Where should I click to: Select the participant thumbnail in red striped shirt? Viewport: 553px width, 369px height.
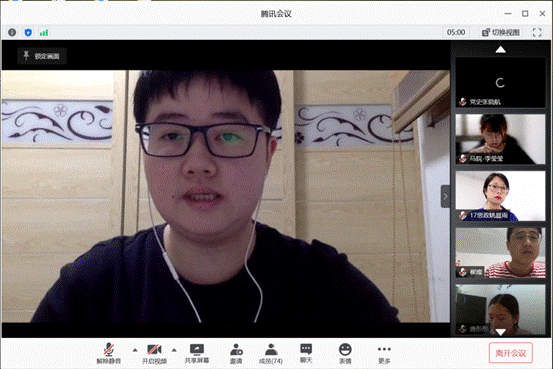point(500,252)
